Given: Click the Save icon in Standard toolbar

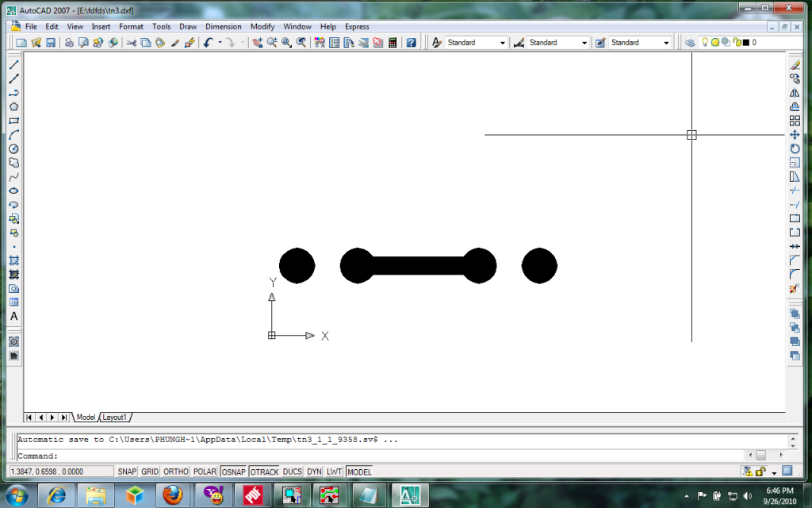Looking at the screenshot, I should click(x=51, y=43).
